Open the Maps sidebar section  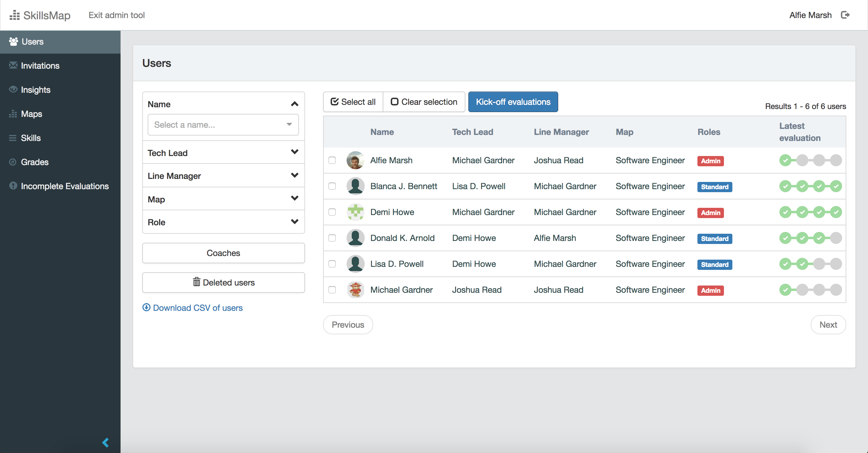[x=31, y=114]
